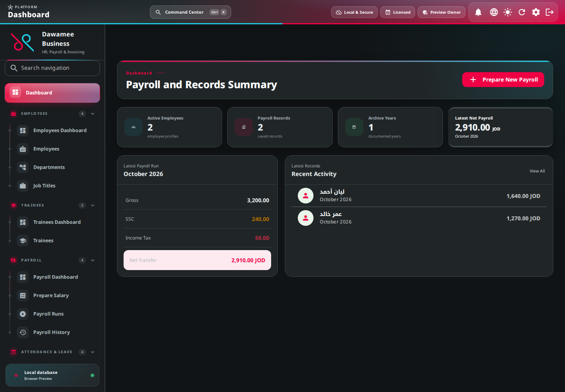Click the Latest Net Payroll card
This screenshot has height=392, width=565.
point(500,127)
